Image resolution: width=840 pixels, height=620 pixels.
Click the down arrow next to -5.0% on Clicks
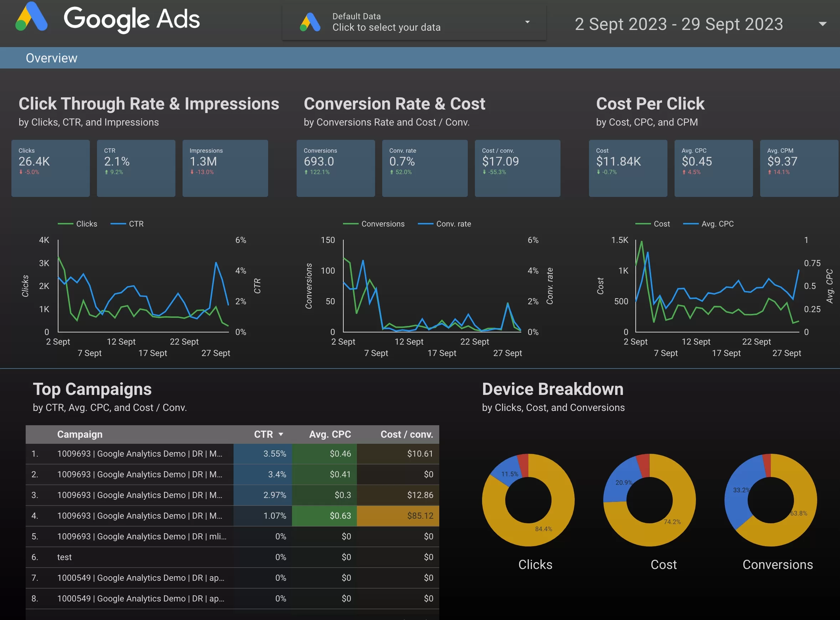[x=21, y=172]
